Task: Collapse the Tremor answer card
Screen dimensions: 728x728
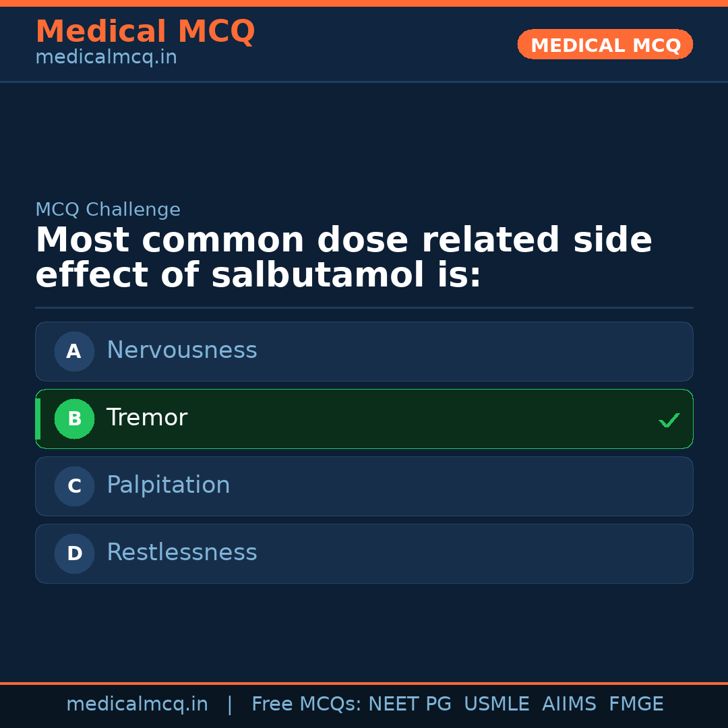Action: [x=364, y=419]
